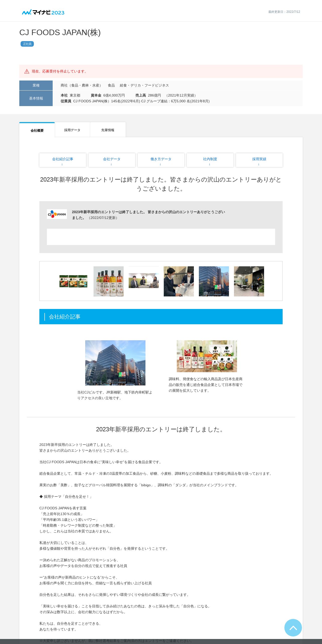The width and height of the screenshot is (322, 644).
Task: Open the office lobby interior thumbnail
Action: [x=249, y=281]
